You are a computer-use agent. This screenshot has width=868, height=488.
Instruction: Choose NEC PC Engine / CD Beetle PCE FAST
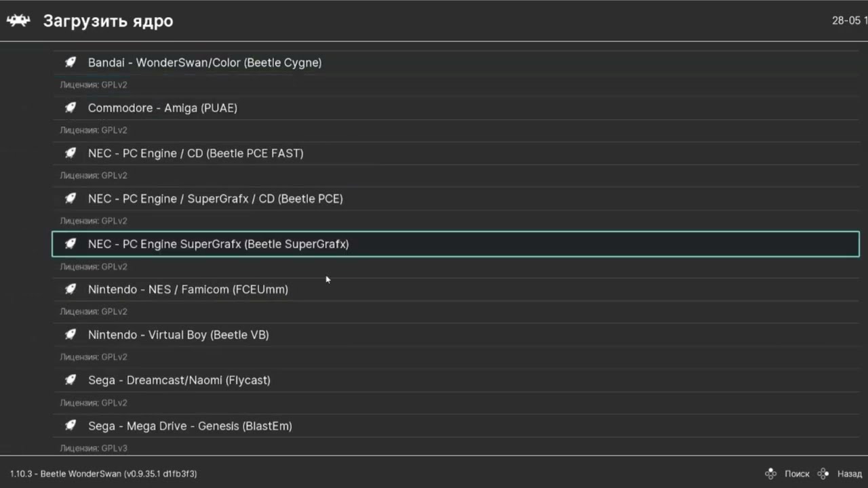click(196, 153)
